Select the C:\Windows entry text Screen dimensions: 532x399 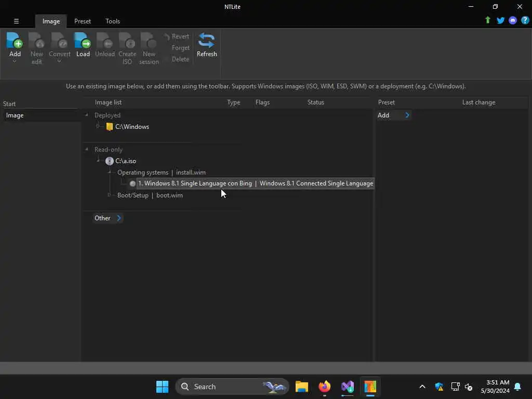coord(132,127)
